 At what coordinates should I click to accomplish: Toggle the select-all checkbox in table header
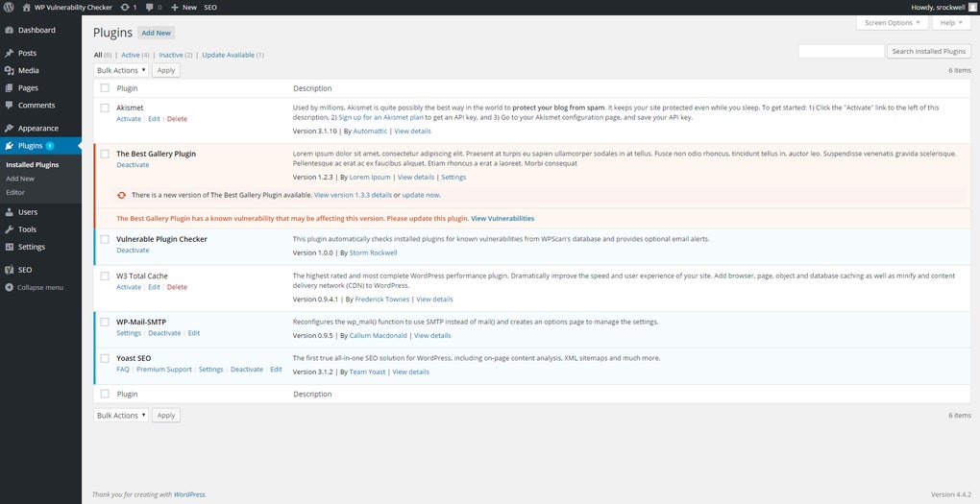pos(105,88)
